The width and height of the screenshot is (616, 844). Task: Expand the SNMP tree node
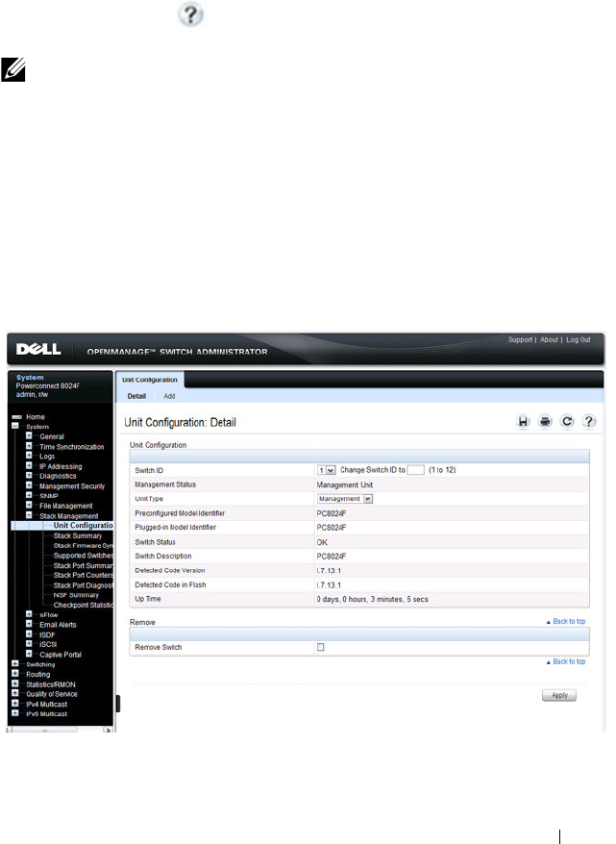point(29,495)
